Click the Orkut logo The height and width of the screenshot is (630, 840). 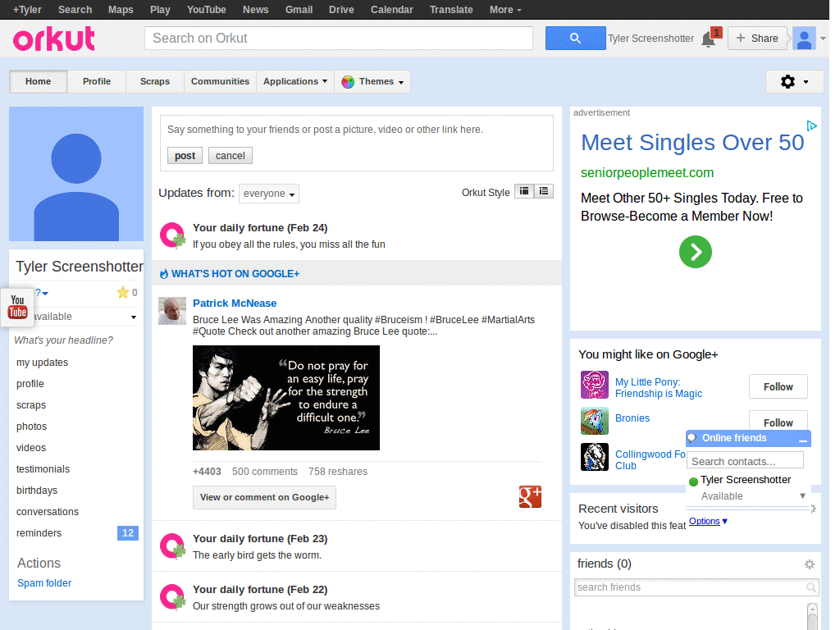(53, 39)
